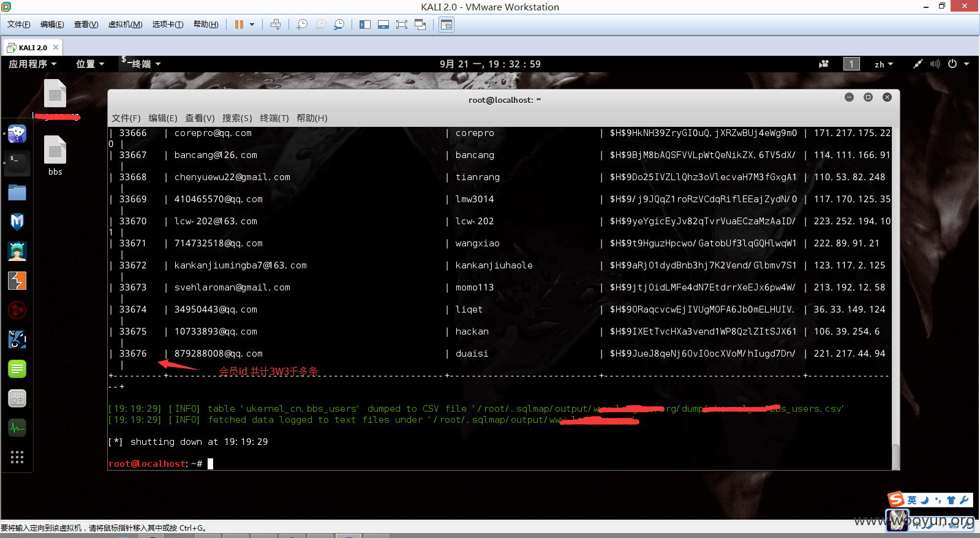Screen dimensions: 980x538
Task: Open the terminal 编辑(E) menu
Action: pyautogui.click(x=163, y=118)
